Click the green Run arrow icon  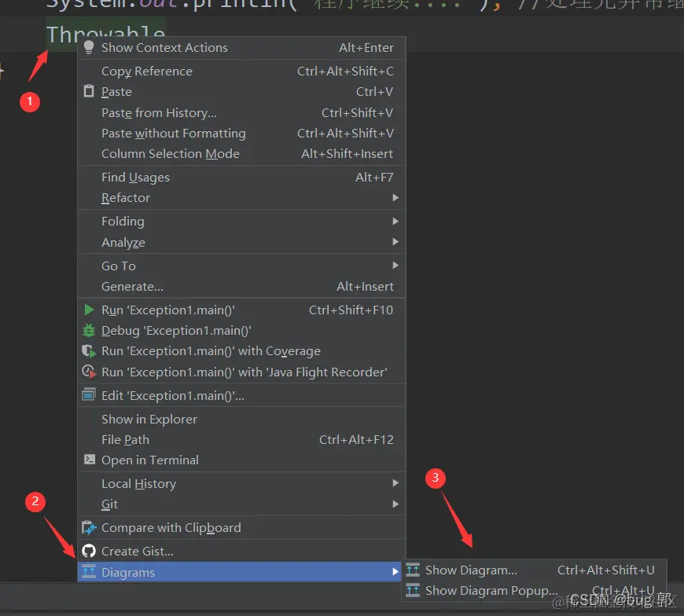[x=89, y=310]
